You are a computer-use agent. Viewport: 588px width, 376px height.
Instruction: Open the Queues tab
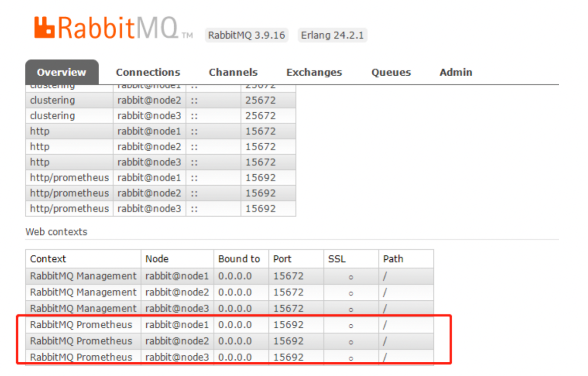click(391, 72)
